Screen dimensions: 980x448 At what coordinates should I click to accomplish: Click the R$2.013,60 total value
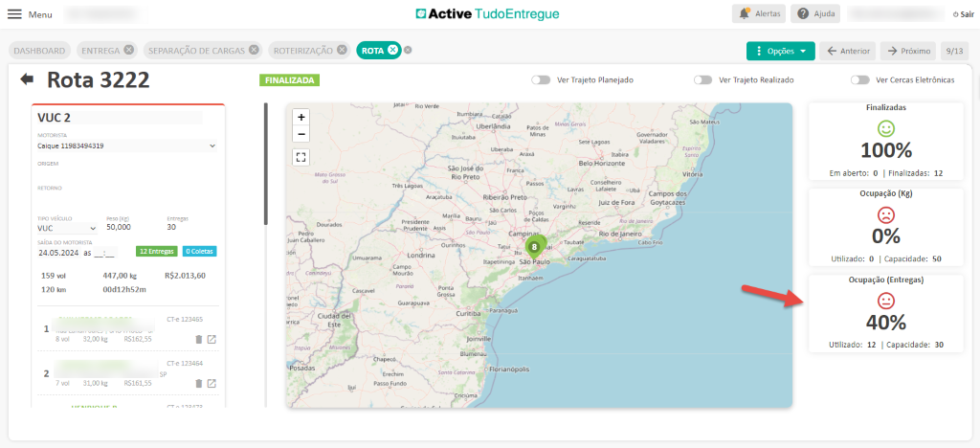186,275
